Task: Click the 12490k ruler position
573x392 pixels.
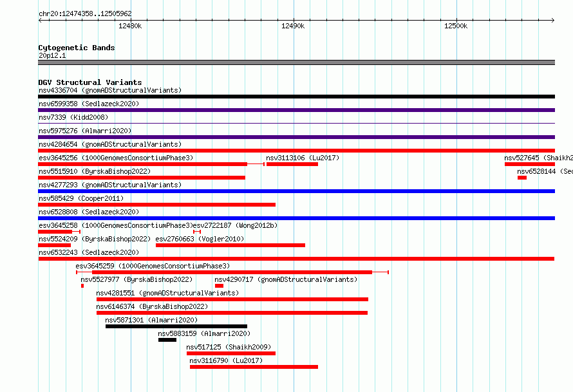Action: pyautogui.click(x=293, y=26)
